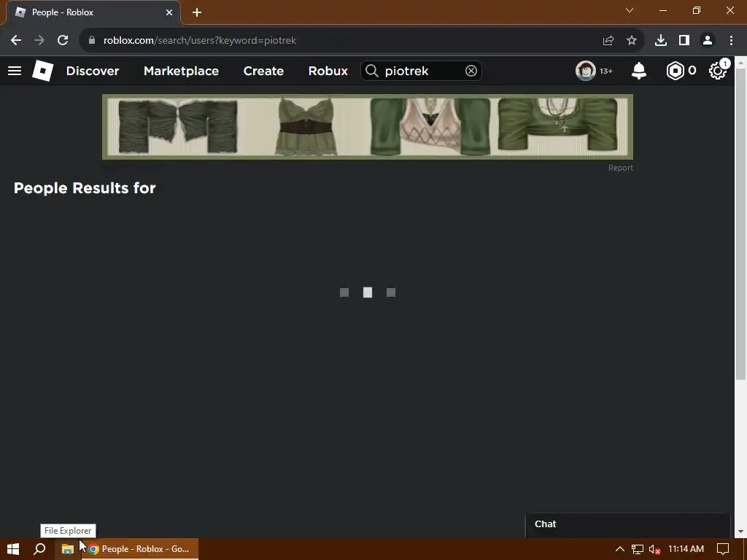747x560 pixels.
Task: Click the page vertical scrollbar thumb
Action: tap(740, 224)
